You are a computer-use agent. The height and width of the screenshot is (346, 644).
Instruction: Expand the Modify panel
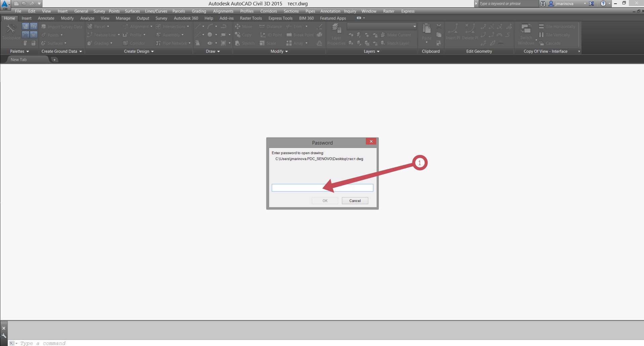tap(279, 51)
